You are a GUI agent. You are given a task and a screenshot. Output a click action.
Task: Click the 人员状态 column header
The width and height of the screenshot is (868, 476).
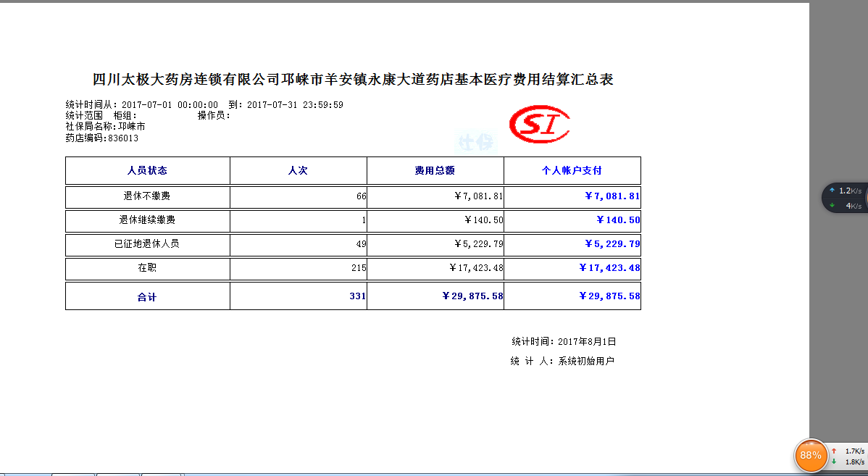[x=147, y=170]
